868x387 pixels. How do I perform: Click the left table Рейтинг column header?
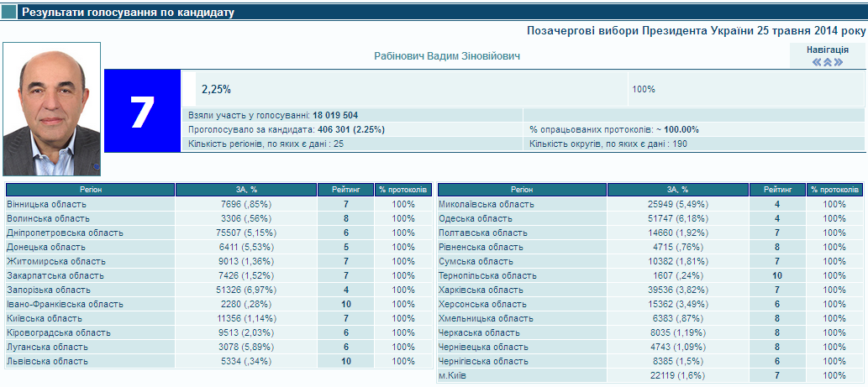pyautogui.click(x=345, y=190)
